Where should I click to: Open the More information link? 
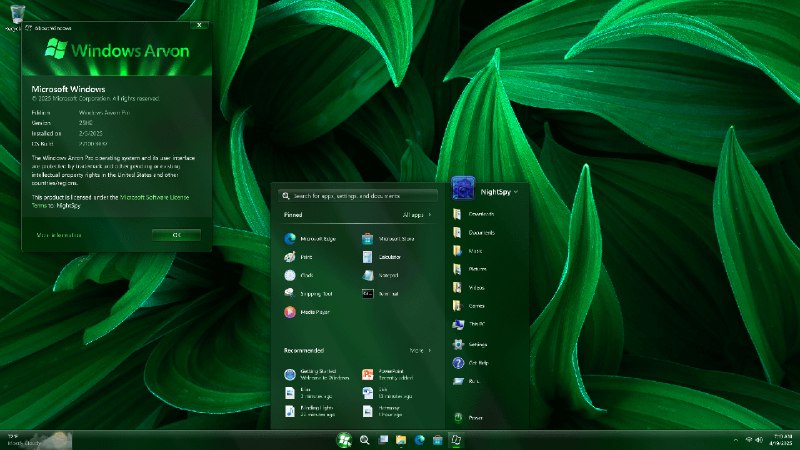point(59,235)
